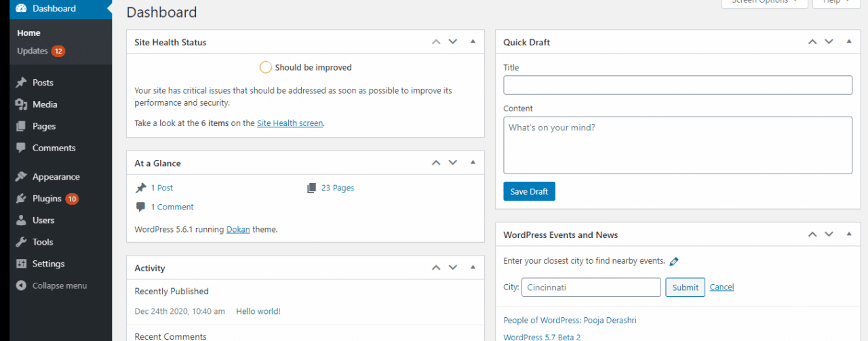Click the Plugins count badge showing 10
This screenshot has width=868, height=341.
click(72, 199)
